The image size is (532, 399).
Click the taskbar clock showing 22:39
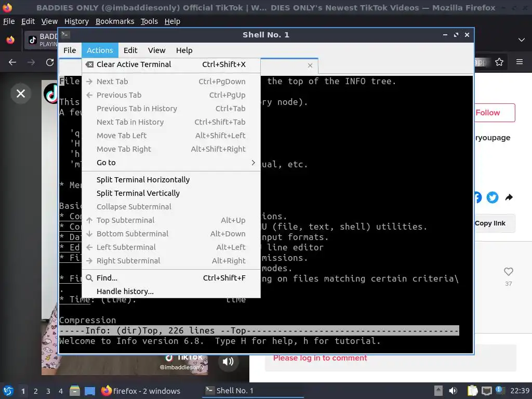520,391
